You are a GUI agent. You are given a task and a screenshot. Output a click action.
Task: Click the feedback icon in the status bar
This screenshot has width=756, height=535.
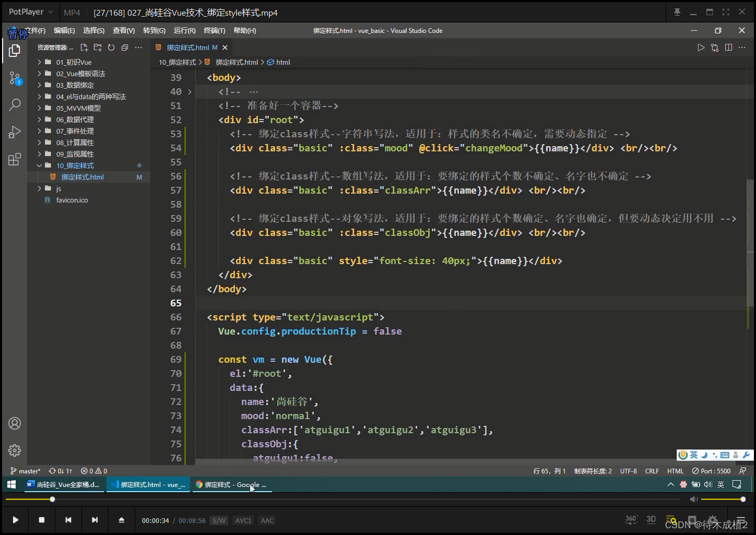(x=742, y=471)
